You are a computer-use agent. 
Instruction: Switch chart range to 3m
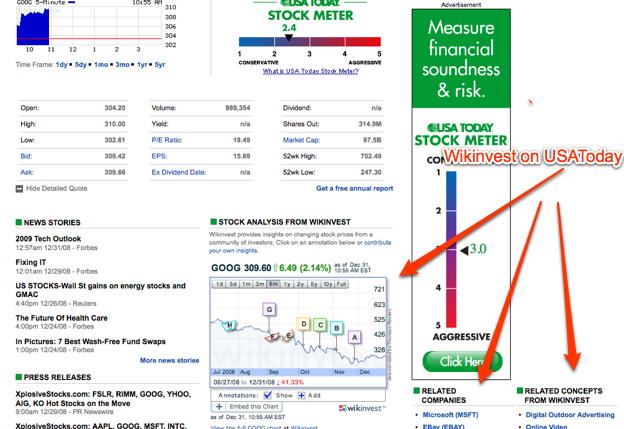(260, 284)
